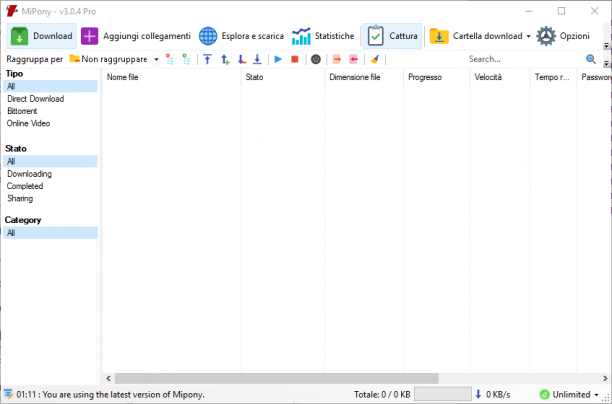This screenshot has width=612, height=404.
Task: Click the main toolbar overflow arrow
Action: (607, 46)
